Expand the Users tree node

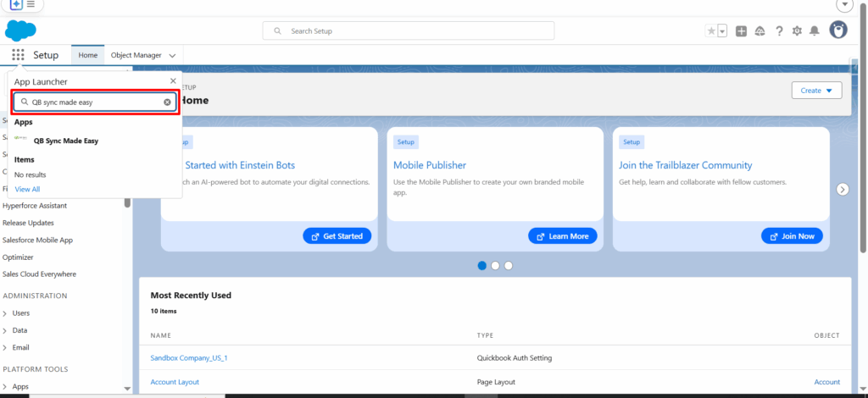coord(6,313)
